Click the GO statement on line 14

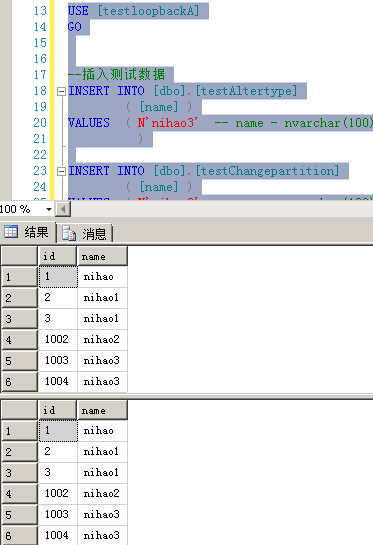pyautogui.click(x=75, y=27)
